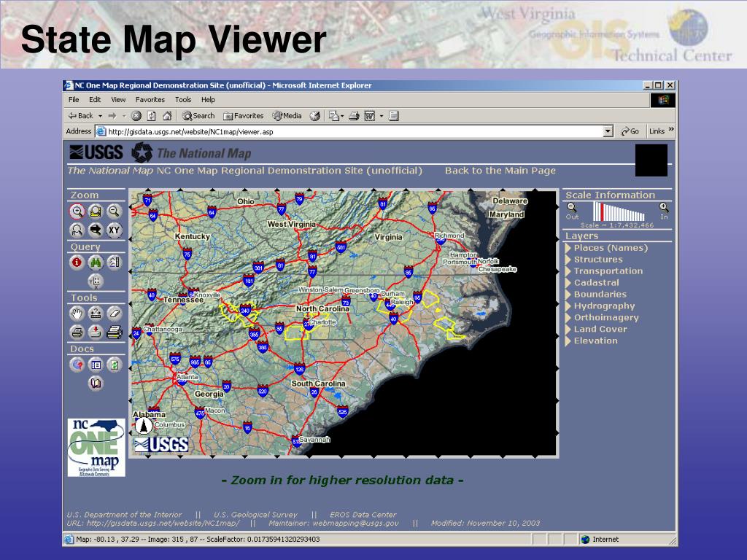Click the measure distance tool icon
Image resolution: width=747 pixels, height=560 pixels.
[x=96, y=314]
